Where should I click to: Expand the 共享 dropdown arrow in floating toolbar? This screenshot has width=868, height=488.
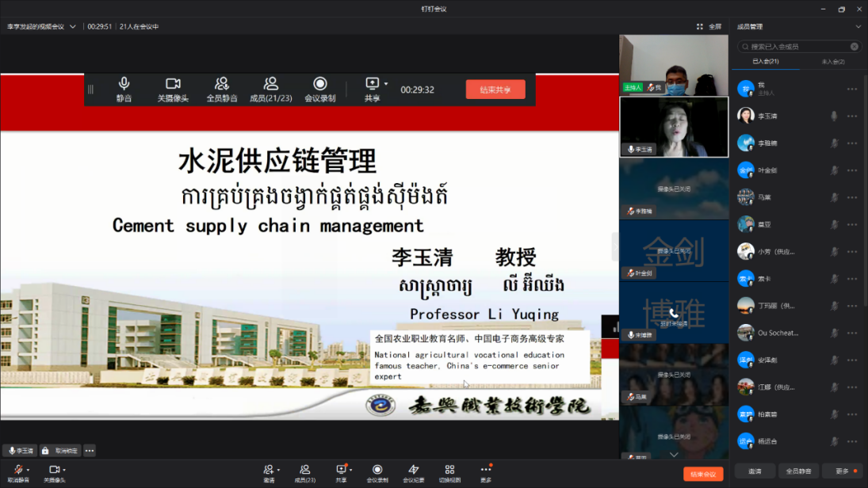pos(385,83)
